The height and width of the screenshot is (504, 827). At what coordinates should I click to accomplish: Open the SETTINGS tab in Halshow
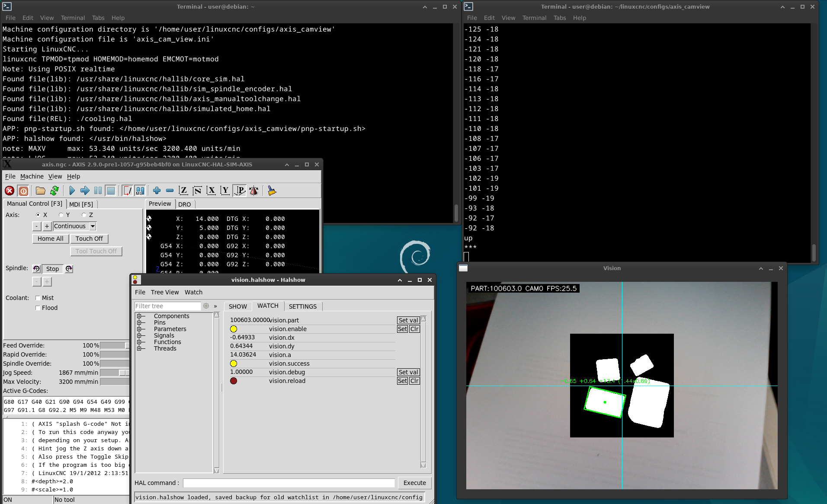click(x=303, y=306)
